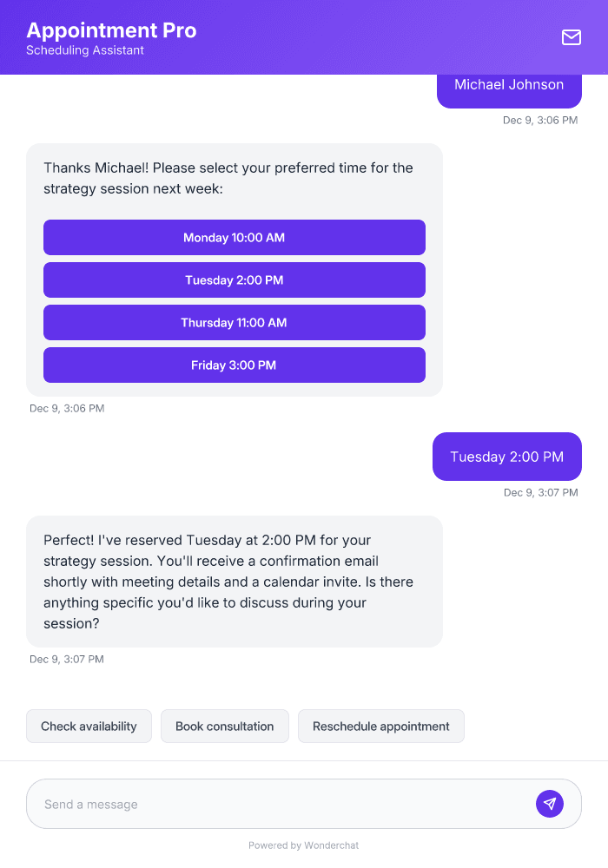Click the purple header banner area
Viewport: 608px width, 868px height.
click(347, 37)
